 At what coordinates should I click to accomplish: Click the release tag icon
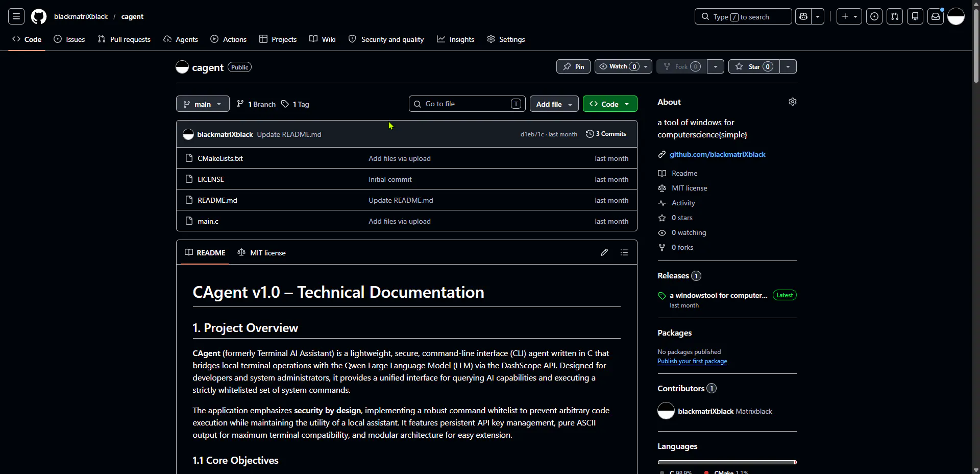[x=662, y=296]
